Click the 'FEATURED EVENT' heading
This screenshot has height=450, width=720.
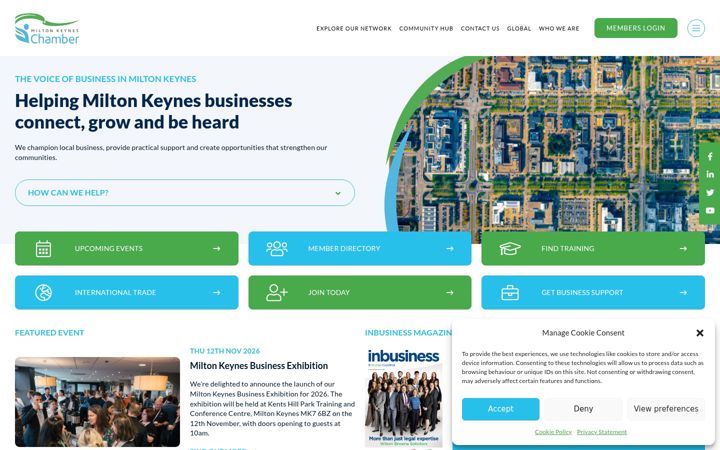50,333
